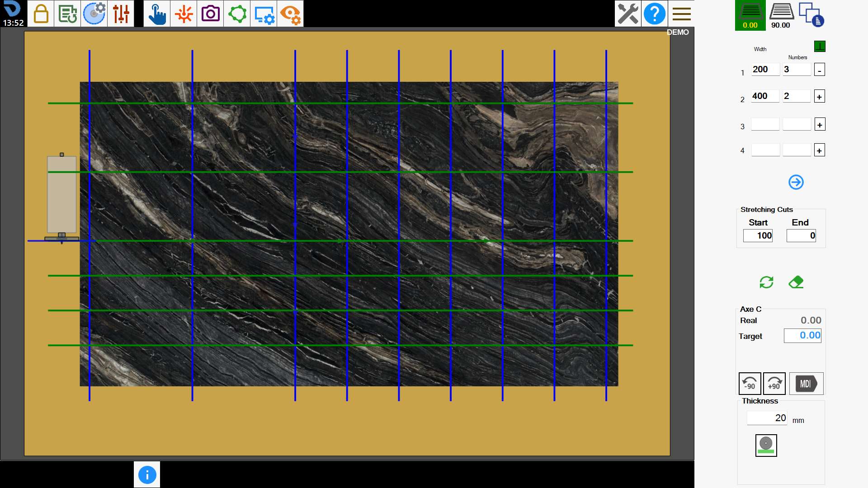Open the hamburger main menu
Viewport: 868px width, 488px height.
[681, 14]
